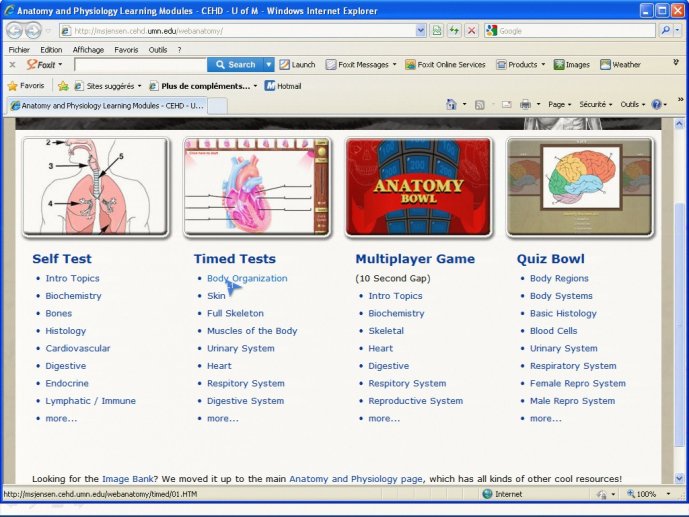Open the Fichier menu
Image resolution: width=689 pixels, height=517 pixels.
[19, 50]
